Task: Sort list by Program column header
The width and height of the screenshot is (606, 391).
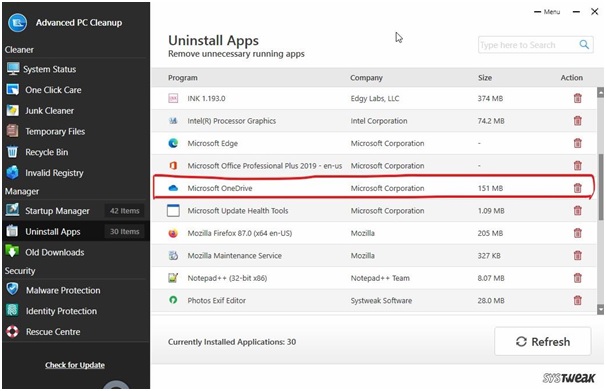Action: (182, 78)
